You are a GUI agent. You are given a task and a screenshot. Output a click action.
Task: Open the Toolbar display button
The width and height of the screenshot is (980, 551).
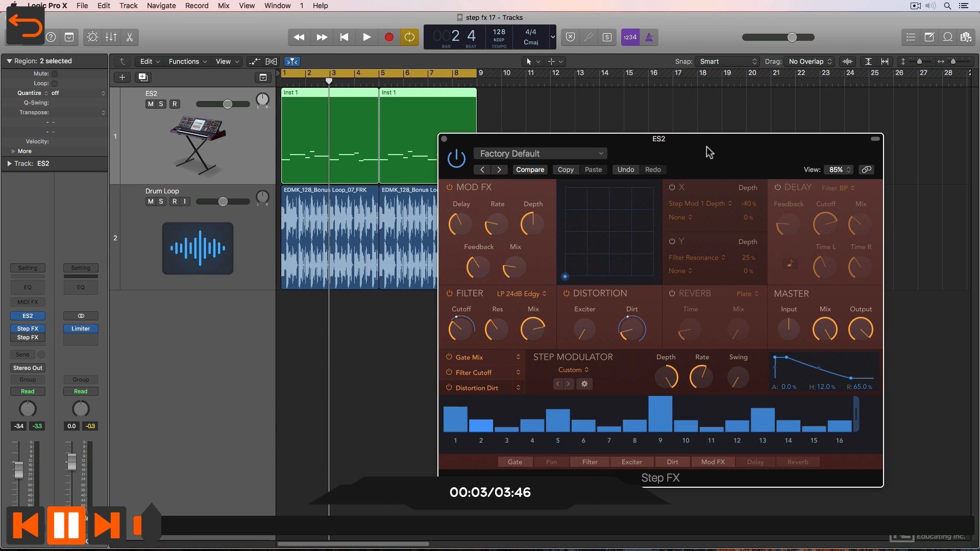click(69, 37)
